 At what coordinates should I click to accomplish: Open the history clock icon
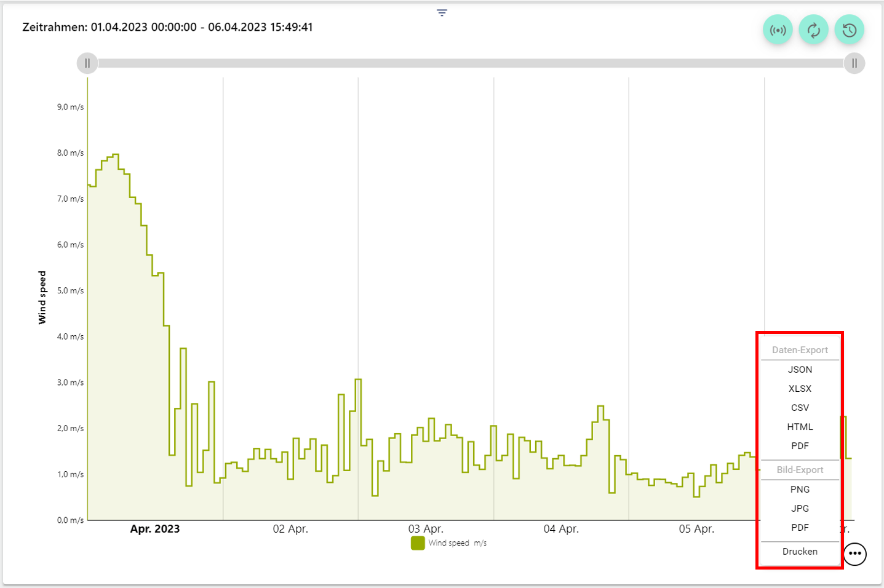[x=849, y=30]
